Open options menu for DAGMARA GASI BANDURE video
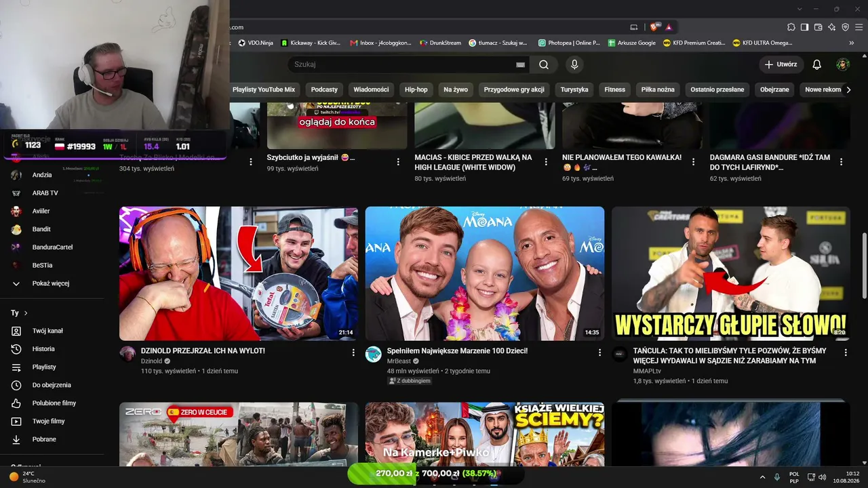Image resolution: width=868 pixels, height=488 pixels. tap(842, 162)
